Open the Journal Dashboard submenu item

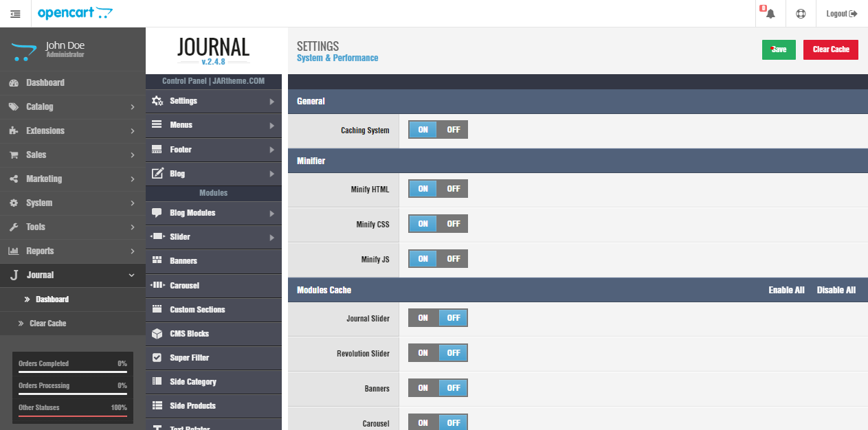click(x=73, y=299)
